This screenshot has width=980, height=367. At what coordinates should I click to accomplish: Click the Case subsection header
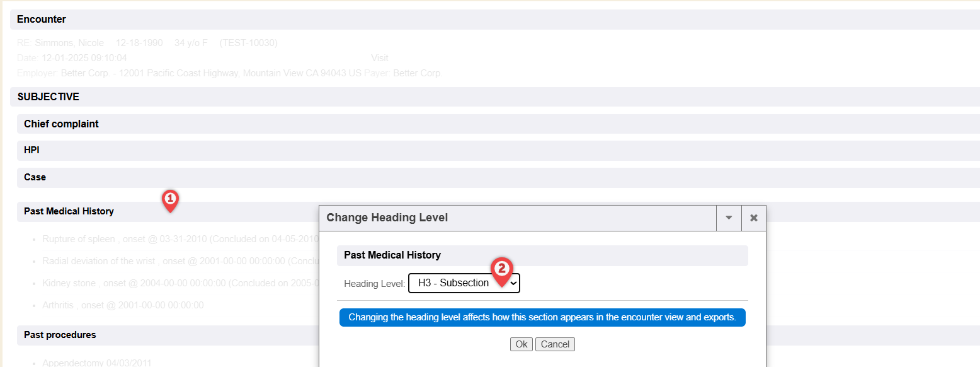click(35, 177)
